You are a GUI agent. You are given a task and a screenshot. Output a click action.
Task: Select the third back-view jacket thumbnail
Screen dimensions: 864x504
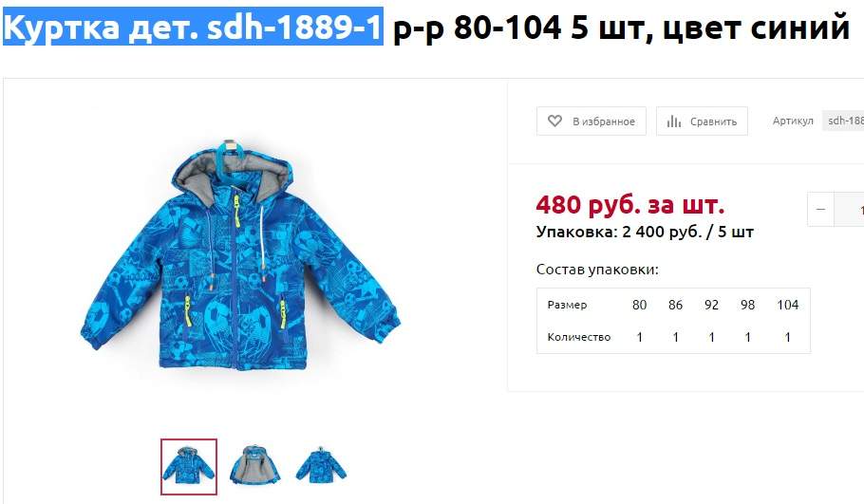[x=321, y=466]
